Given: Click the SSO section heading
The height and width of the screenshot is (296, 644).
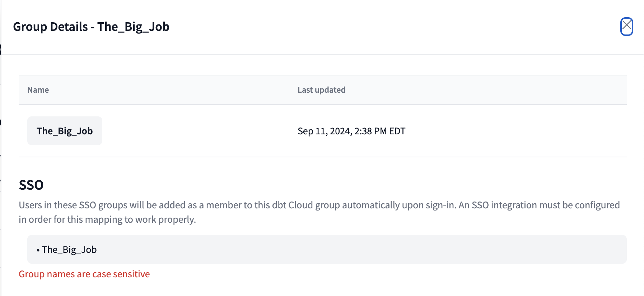Looking at the screenshot, I should click(31, 184).
